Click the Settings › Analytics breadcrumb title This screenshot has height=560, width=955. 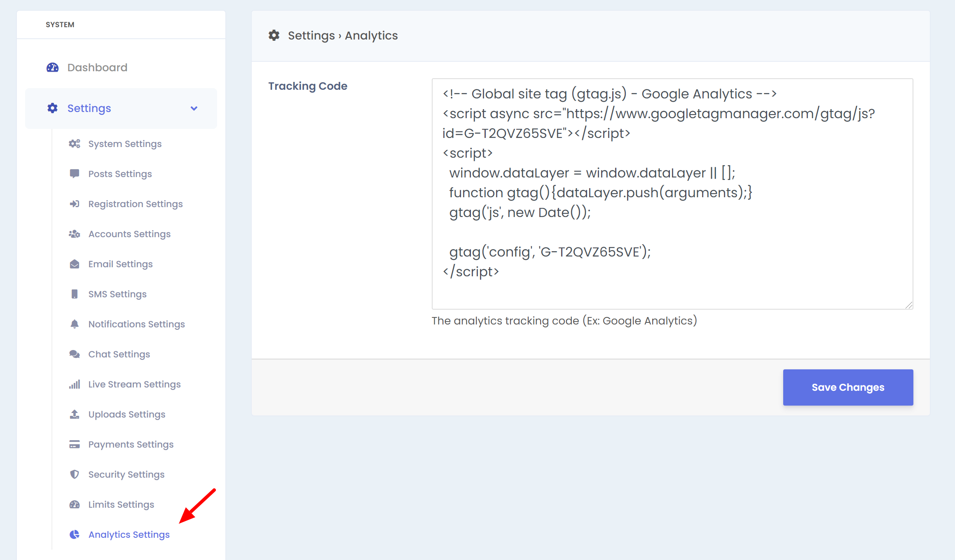pyautogui.click(x=343, y=35)
